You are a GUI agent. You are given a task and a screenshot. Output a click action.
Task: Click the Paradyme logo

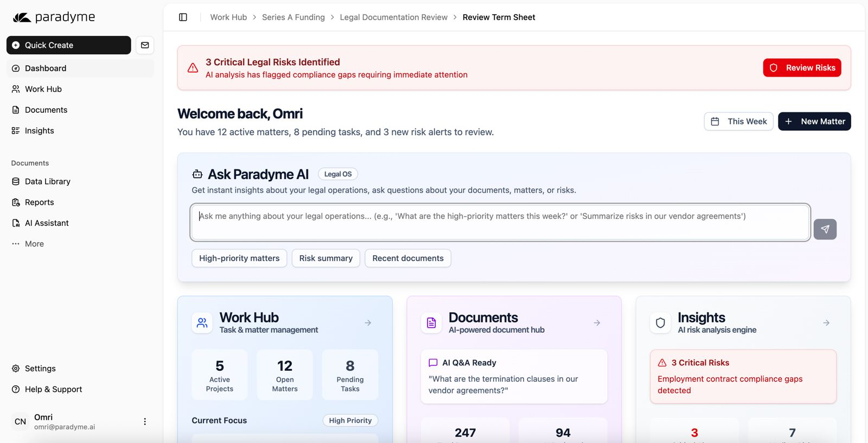pyautogui.click(x=54, y=17)
